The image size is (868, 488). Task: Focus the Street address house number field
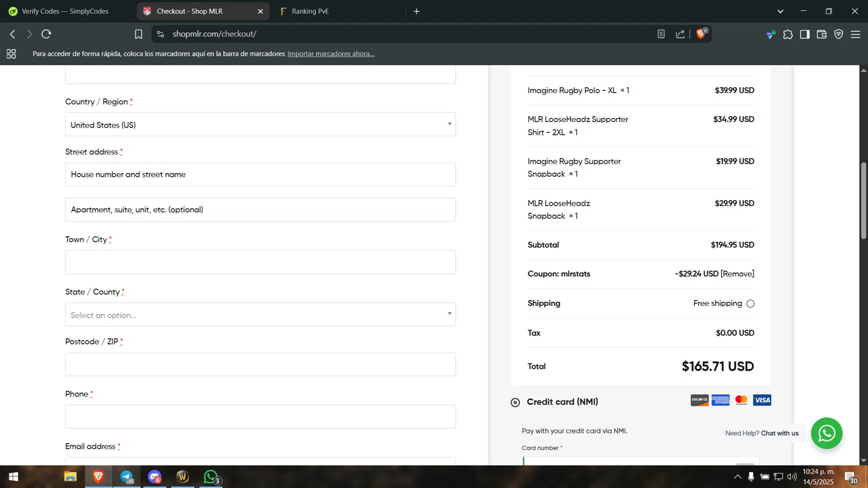click(260, 175)
